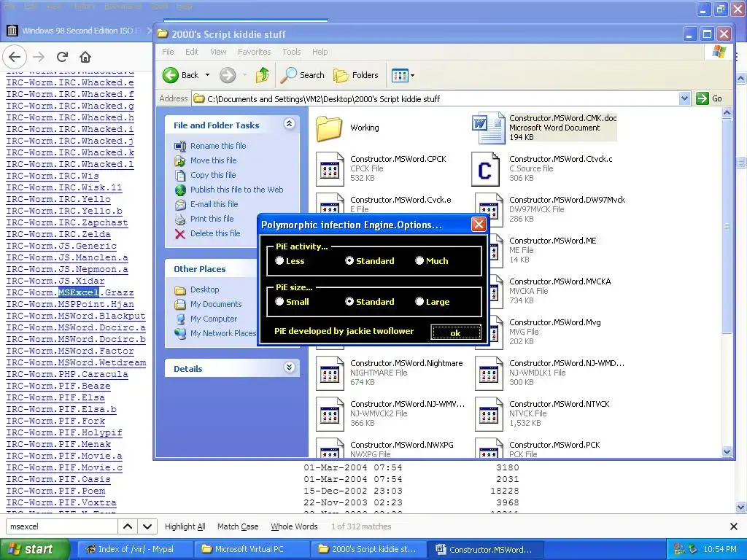Click the Windows start button
Screen dimensions: 747x560
(34, 549)
